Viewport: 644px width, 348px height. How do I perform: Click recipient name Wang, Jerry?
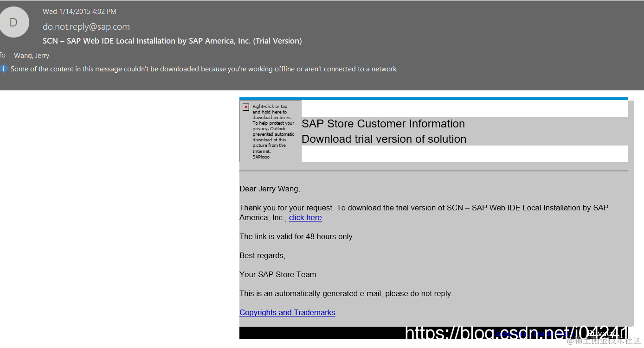[x=32, y=55]
